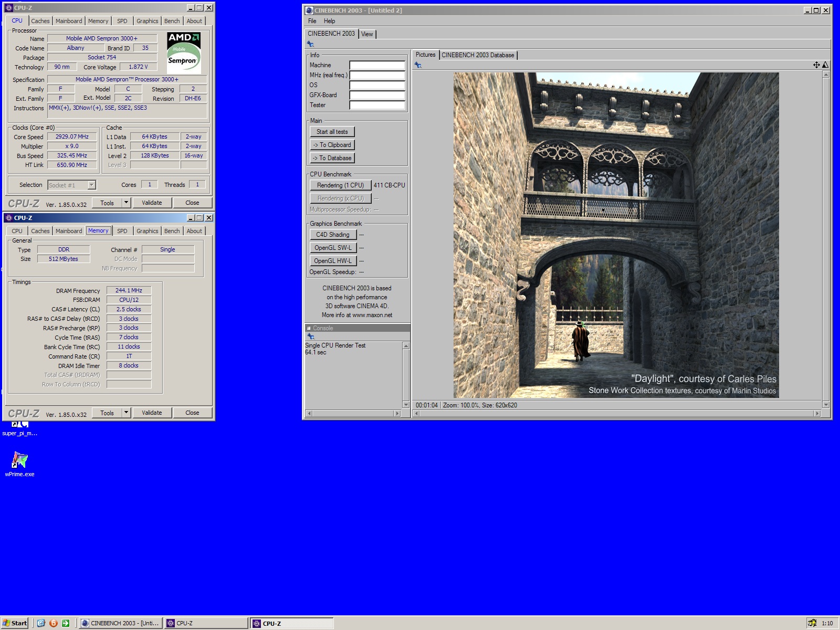Screen dimensions: 840x630
Task: Click the picture viewer vertical scrollbar down arrow
Action: coord(826,405)
